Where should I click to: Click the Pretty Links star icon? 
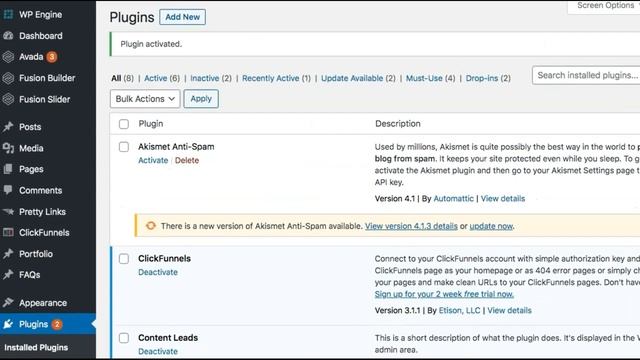pyautogui.click(x=8, y=211)
